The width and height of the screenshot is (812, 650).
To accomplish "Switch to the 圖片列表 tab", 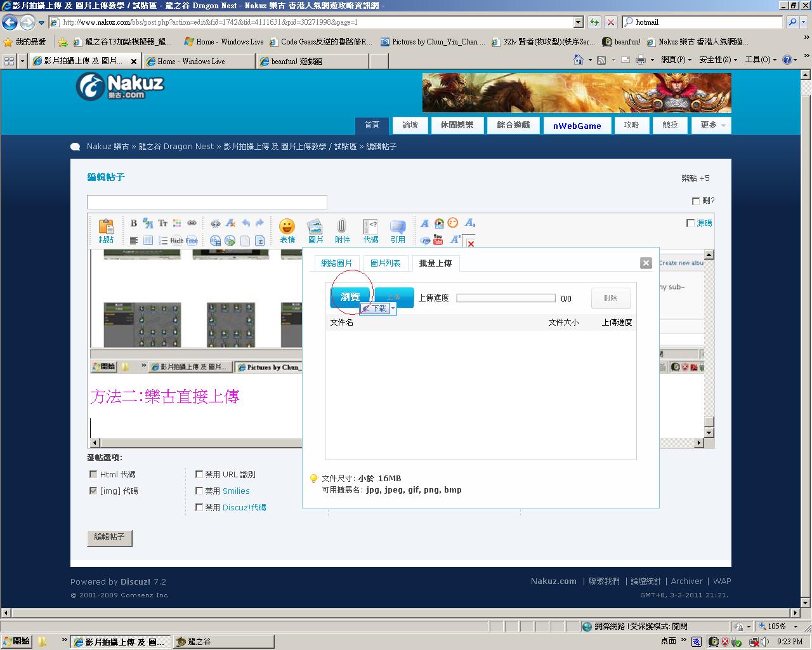I will tap(385, 263).
